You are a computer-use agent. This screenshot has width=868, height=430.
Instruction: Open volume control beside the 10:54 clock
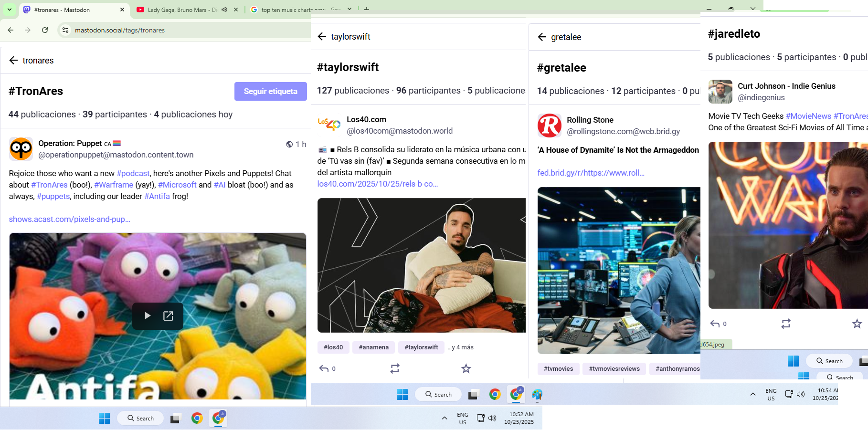click(x=801, y=394)
